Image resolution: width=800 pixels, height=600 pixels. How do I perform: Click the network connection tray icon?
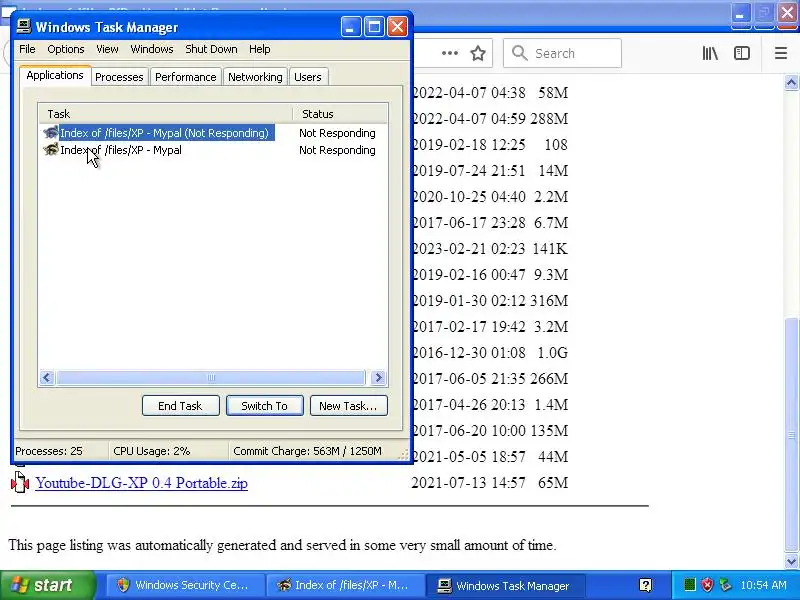tap(725, 585)
